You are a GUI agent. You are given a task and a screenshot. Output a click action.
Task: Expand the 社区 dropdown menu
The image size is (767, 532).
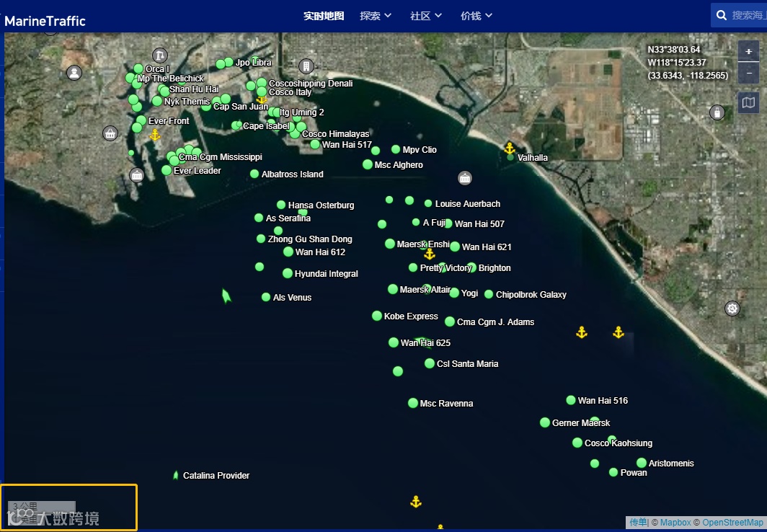(426, 16)
